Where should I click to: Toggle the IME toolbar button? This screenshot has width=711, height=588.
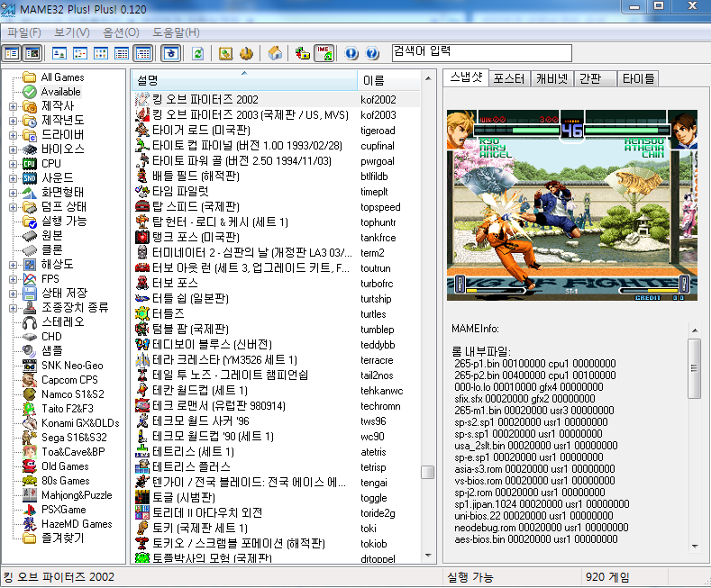[x=324, y=53]
